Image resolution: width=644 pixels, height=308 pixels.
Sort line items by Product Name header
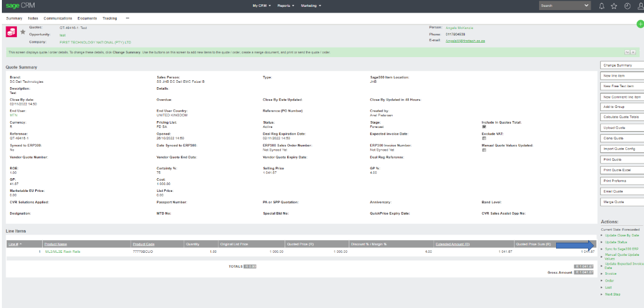[56, 243]
